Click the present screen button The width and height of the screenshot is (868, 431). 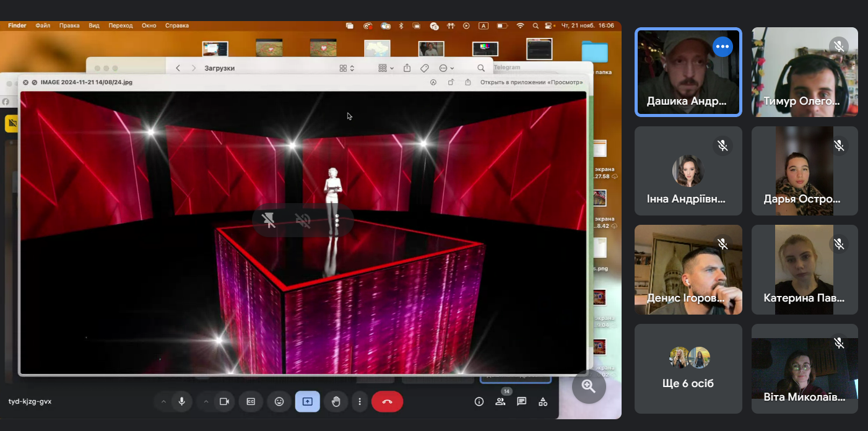pyautogui.click(x=308, y=401)
